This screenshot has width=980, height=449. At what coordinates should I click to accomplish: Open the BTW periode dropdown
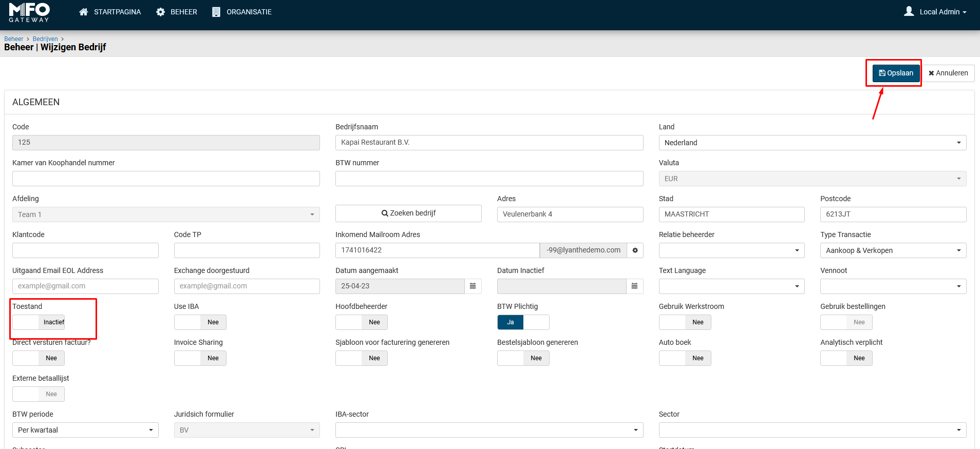click(85, 430)
